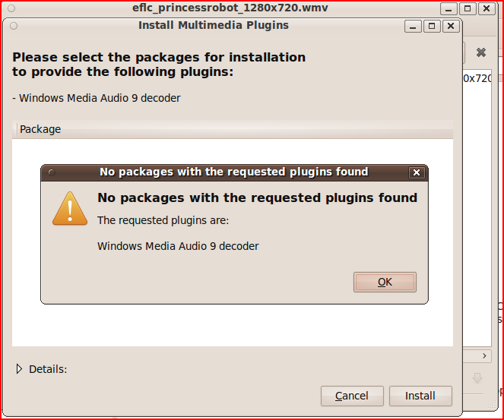Click the gray down arrow icon
This screenshot has height=420, width=504.
click(x=478, y=377)
